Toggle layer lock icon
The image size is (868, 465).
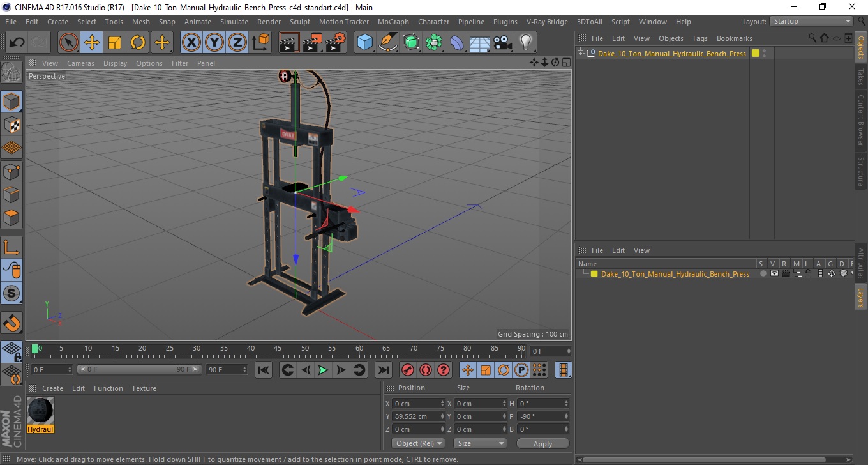click(807, 273)
